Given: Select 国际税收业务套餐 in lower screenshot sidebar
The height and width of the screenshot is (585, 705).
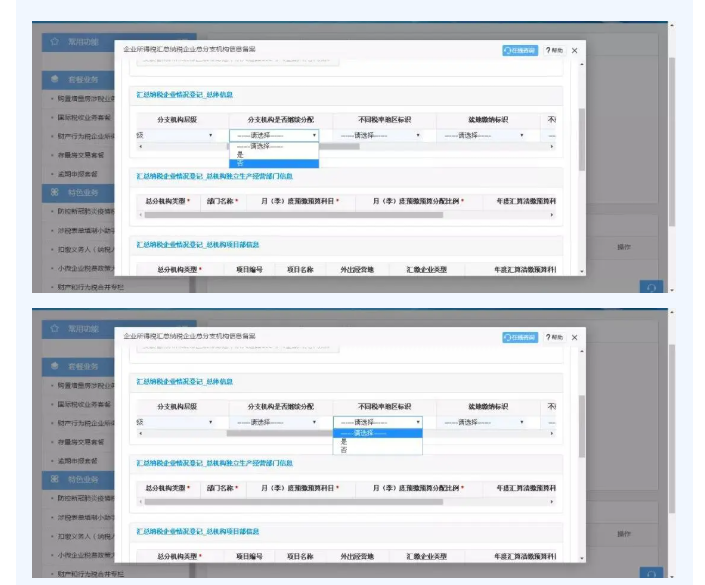Looking at the screenshot, I should click(84, 404).
